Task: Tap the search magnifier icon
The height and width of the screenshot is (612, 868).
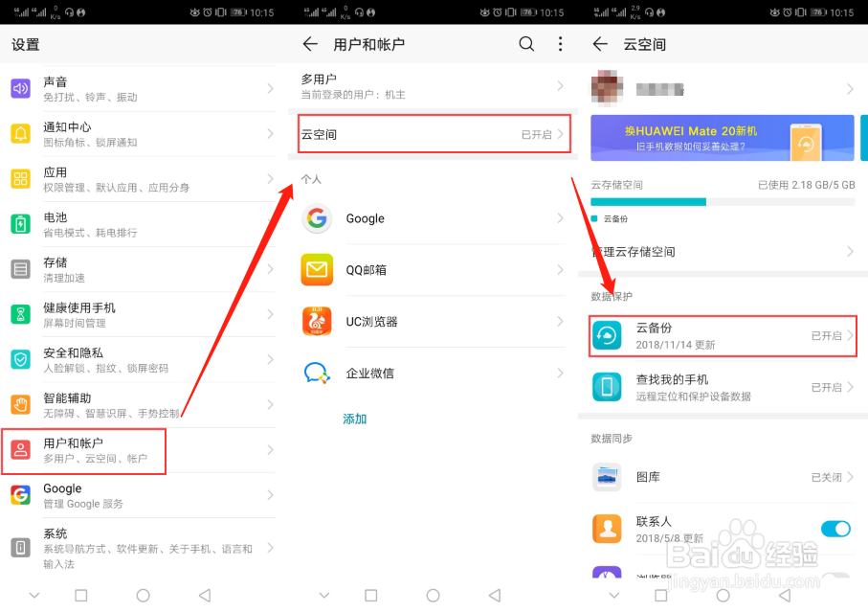Action: click(526, 44)
